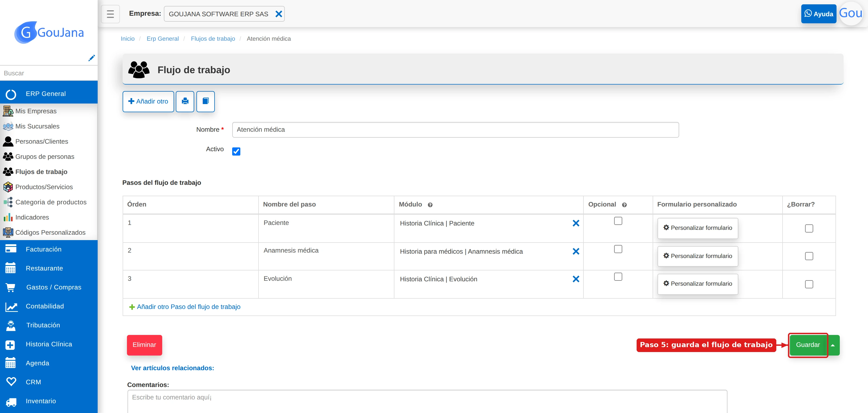Go to Personas/Clientes
Viewport: 868px width, 413px height.
[49, 141]
